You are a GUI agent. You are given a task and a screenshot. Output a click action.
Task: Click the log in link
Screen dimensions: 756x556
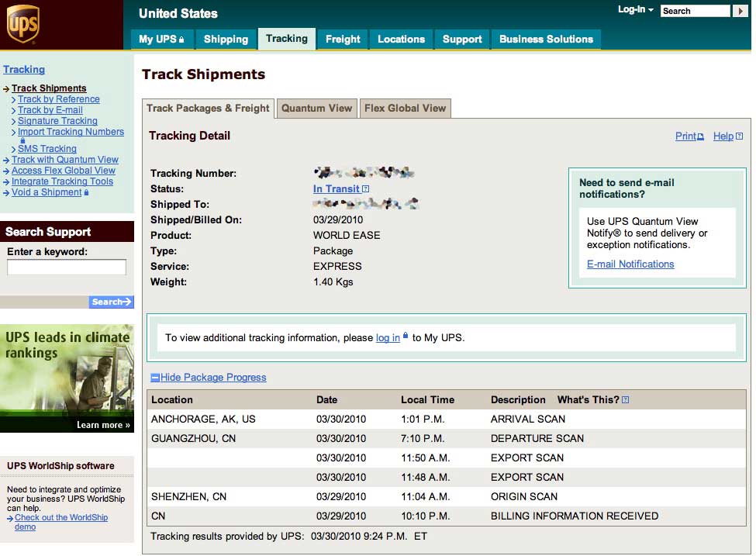click(388, 338)
